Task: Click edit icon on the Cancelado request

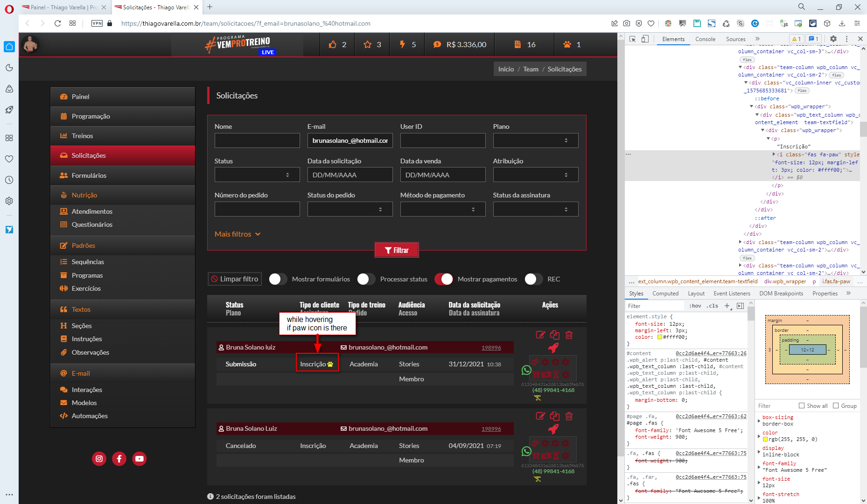Action: 540,416
